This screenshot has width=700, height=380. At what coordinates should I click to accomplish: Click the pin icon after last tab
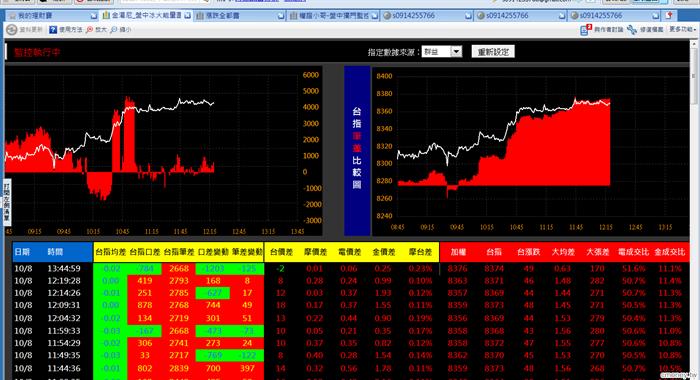(x=669, y=16)
